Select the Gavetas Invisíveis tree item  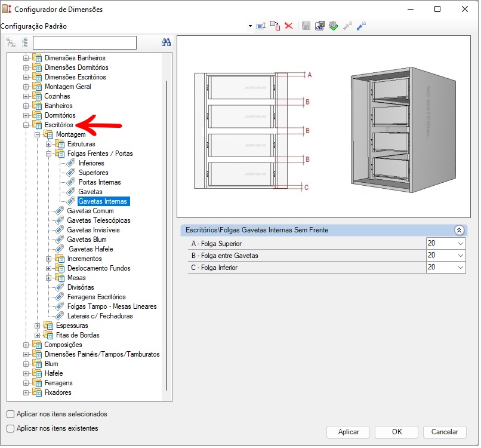[x=93, y=230]
